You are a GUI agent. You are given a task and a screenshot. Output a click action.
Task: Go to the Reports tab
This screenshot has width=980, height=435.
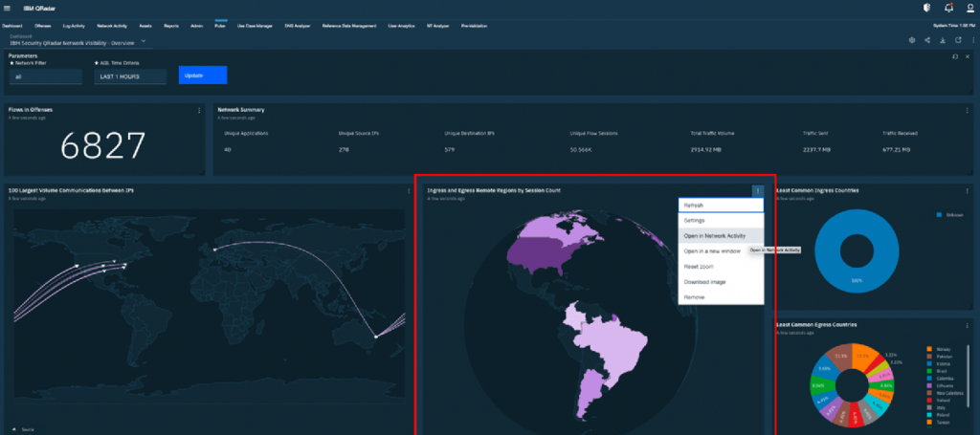[171, 26]
